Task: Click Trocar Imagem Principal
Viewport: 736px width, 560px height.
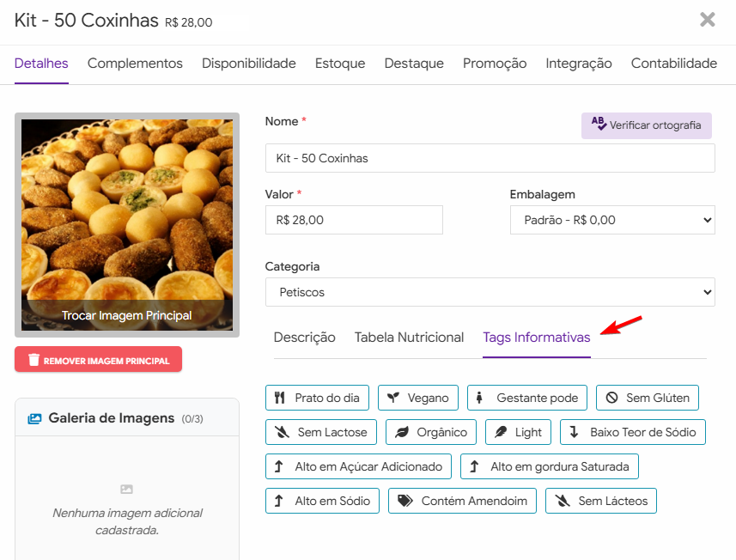Action: point(126,316)
